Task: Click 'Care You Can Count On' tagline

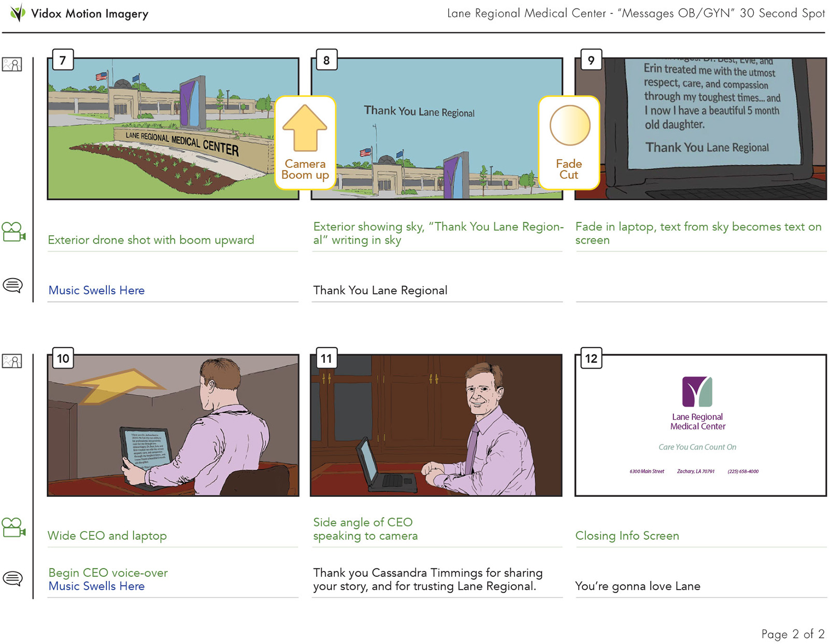Action: [x=697, y=447]
